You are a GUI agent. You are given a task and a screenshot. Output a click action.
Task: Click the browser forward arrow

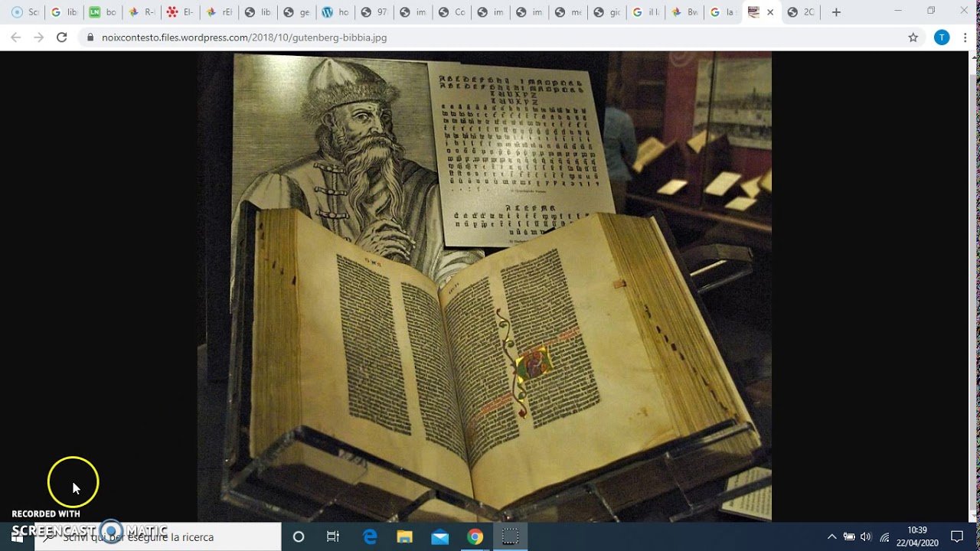pyautogui.click(x=38, y=37)
